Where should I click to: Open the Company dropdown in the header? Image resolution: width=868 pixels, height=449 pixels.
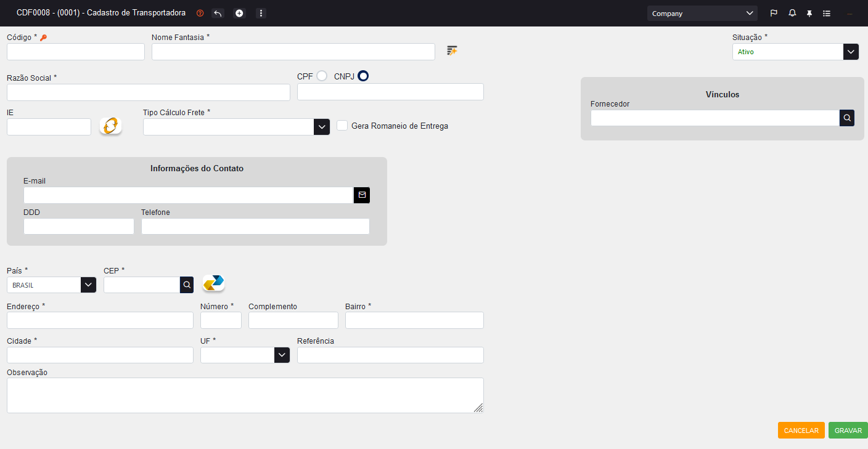pos(702,13)
